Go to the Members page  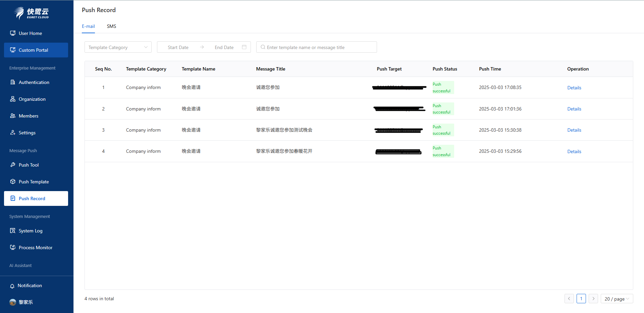tap(29, 116)
